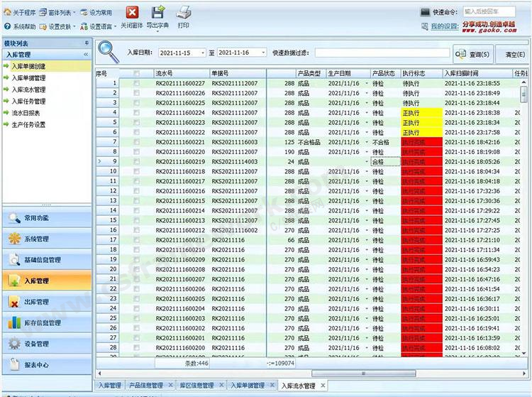Open the 我的设置 link
Viewport: 532px width, 397px height.
pos(445,26)
